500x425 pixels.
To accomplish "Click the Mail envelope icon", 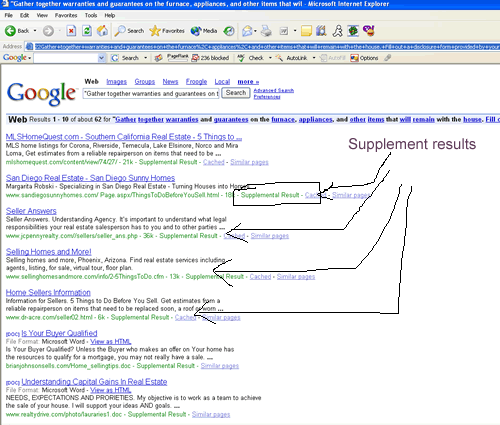I will click(247, 31).
